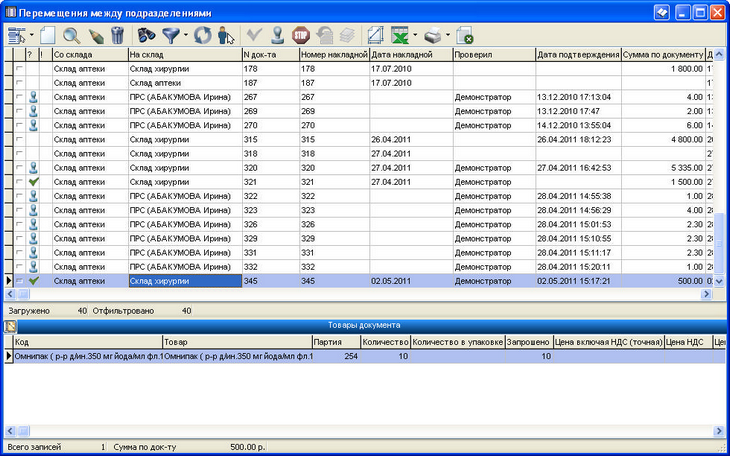Select the Партия value 254
Viewport: 730px width, 456px height.
[337, 356]
